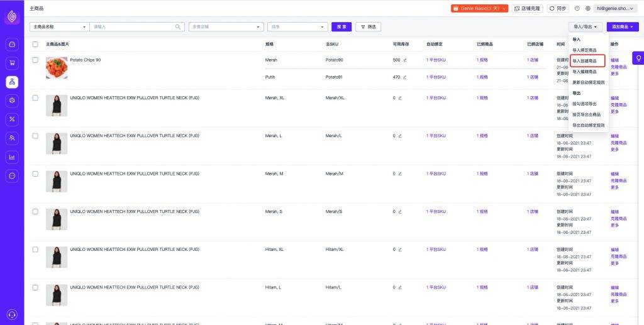
Task: Edit stock pencil for Potato90 row
Action: (405, 60)
